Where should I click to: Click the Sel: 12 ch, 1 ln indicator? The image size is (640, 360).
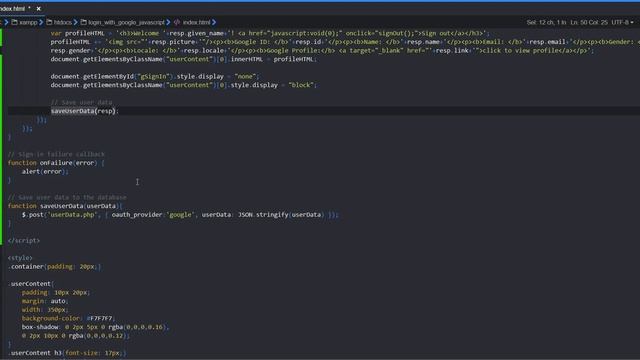(x=546, y=22)
